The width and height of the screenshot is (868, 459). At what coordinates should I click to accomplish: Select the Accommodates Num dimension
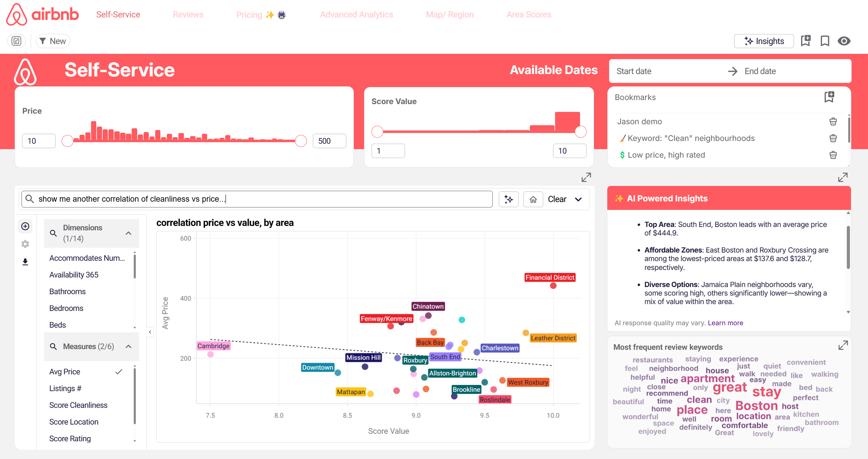point(87,258)
